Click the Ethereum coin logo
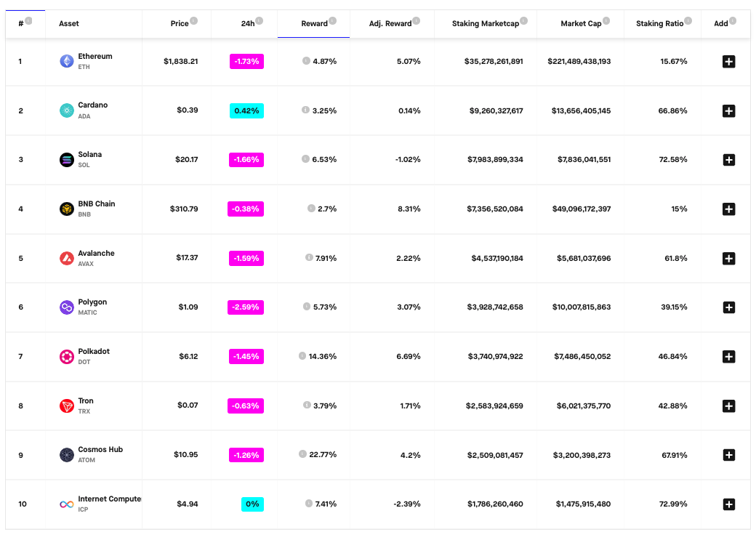 [67, 61]
